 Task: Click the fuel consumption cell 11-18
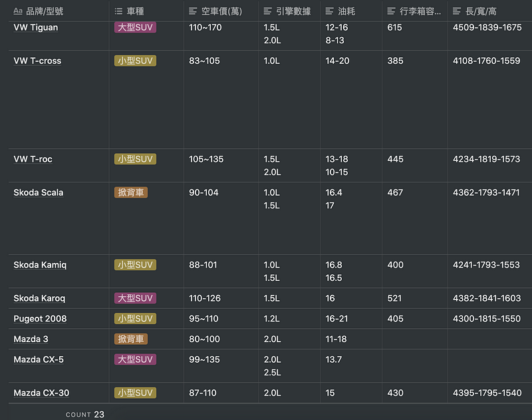coord(351,339)
